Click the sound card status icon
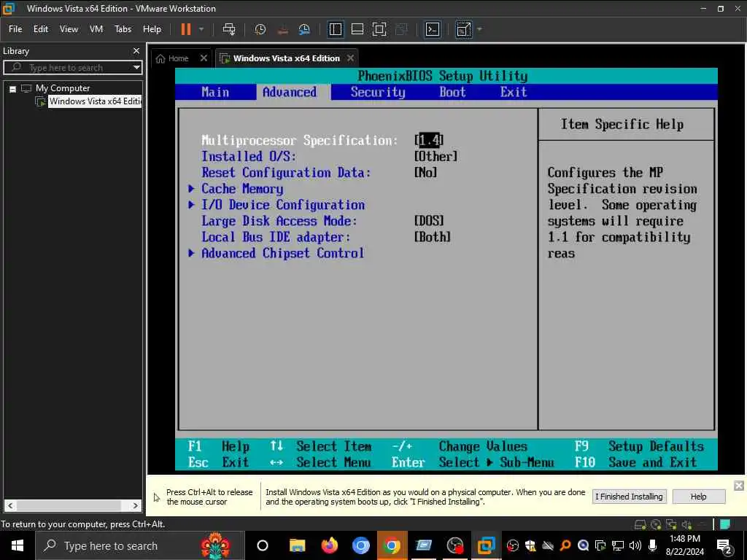The height and width of the screenshot is (560, 747). tap(686, 525)
